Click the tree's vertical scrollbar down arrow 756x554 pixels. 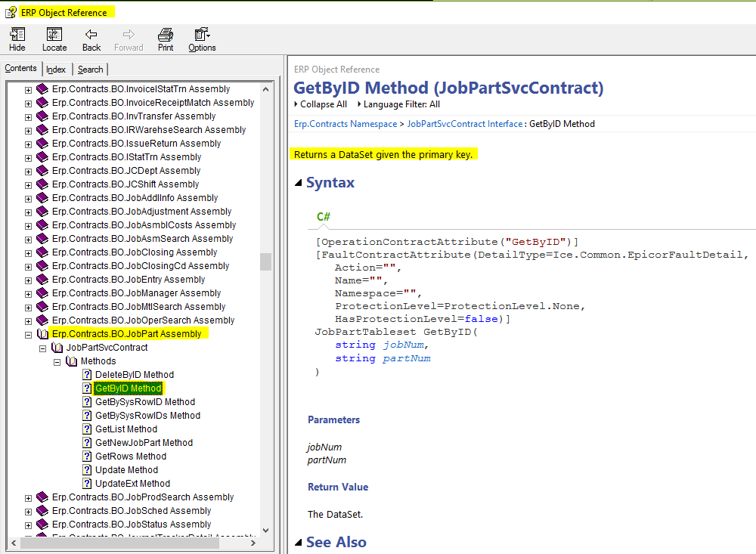click(x=265, y=531)
